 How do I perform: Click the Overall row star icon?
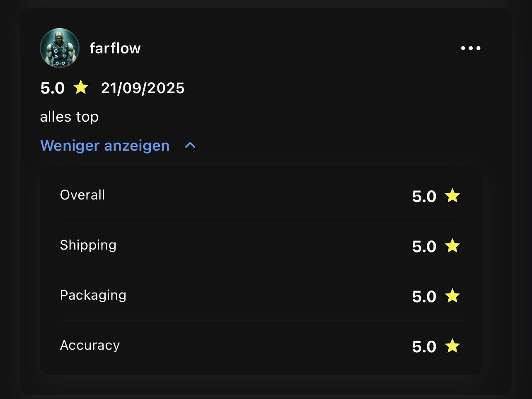click(x=452, y=196)
